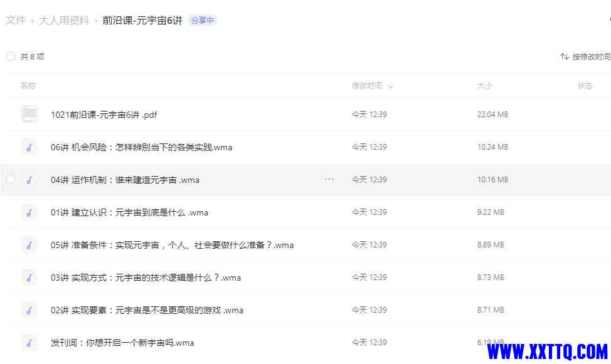Open file 1021前沿课-元宇宙6讲 .pdf

104,115
